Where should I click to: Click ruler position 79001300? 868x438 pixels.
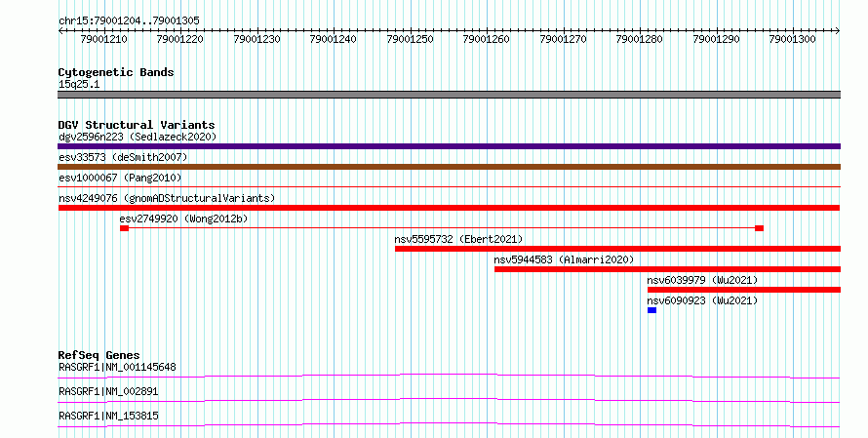pos(793,39)
